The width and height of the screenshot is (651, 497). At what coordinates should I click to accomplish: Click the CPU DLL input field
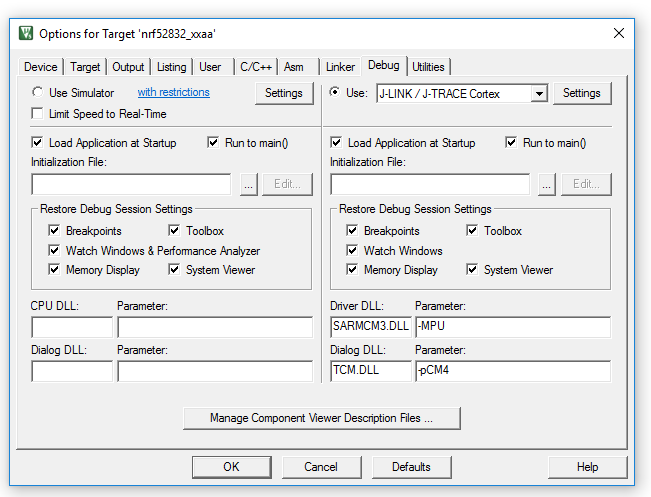click(72, 327)
